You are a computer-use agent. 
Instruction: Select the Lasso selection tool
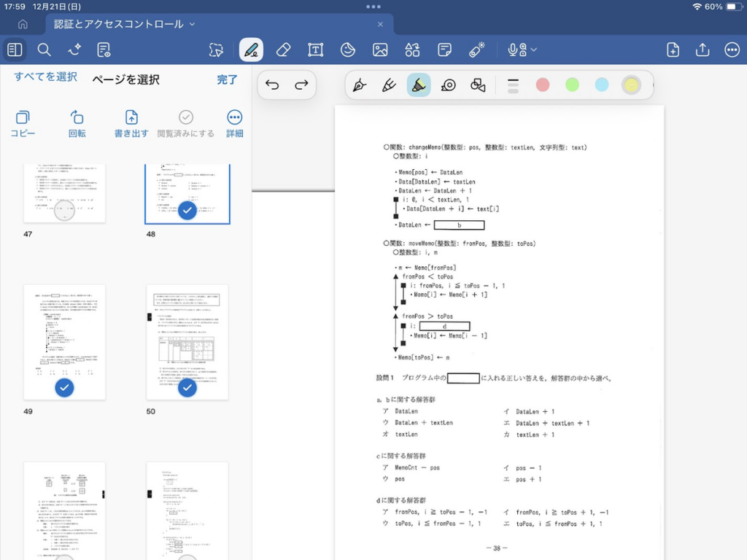point(216,50)
